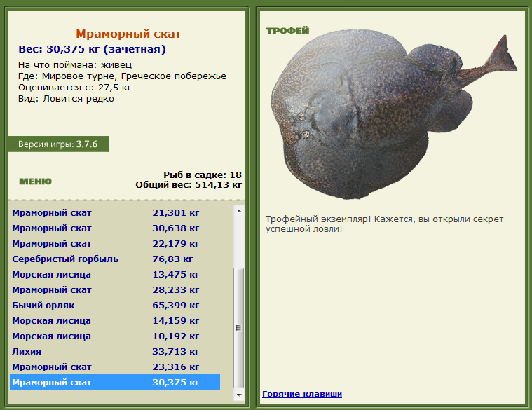Click the trophy marbled ray image
The height and width of the screenshot is (410, 532).
394,114
